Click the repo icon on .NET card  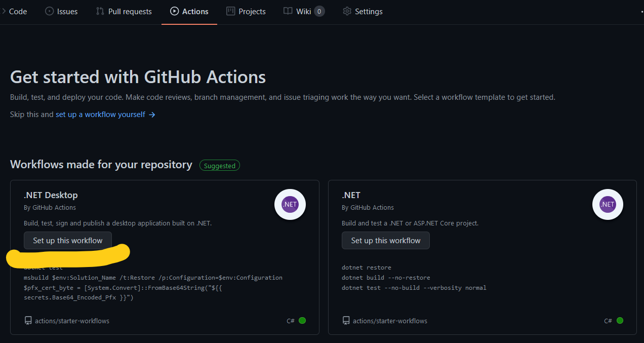(x=346, y=321)
